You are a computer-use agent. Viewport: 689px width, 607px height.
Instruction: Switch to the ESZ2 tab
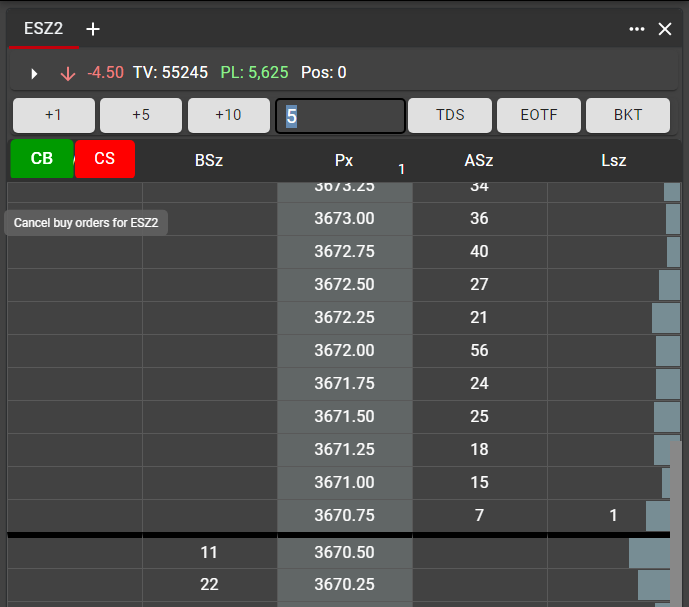pyautogui.click(x=44, y=29)
